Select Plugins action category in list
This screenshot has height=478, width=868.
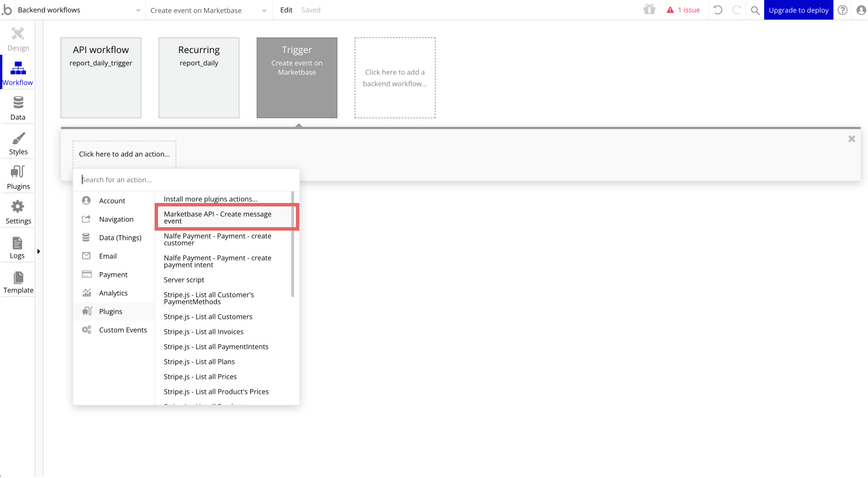coord(114,311)
